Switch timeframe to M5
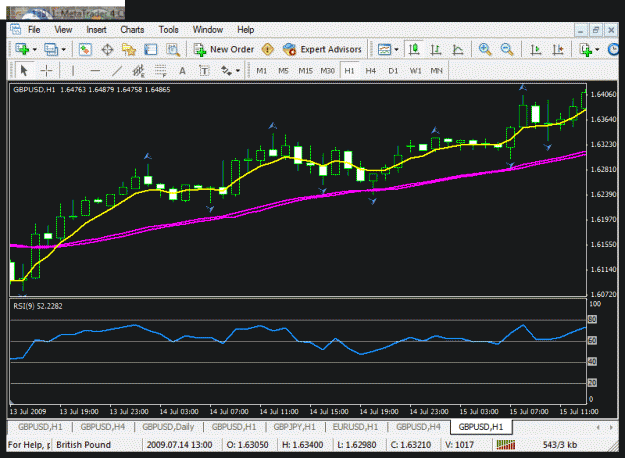Image resolution: width=625 pixels, height=458 pixels. click(x=283, y=71)
